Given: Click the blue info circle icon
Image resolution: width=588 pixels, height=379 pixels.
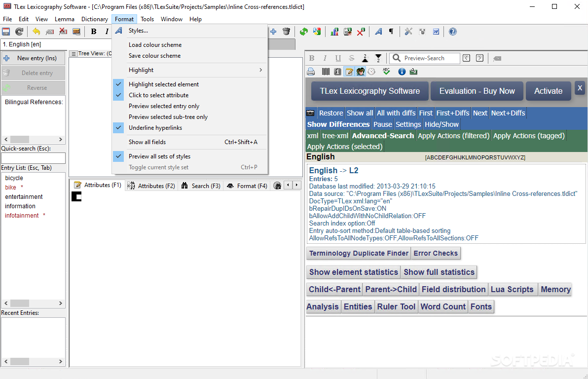Looking at the screenshot, I should pos(402,71).
